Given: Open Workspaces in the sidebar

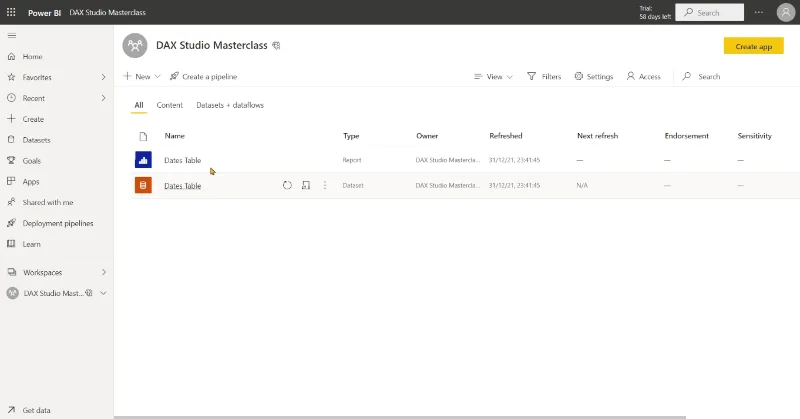Looking at the screenshot, I should tap(42, 273).
